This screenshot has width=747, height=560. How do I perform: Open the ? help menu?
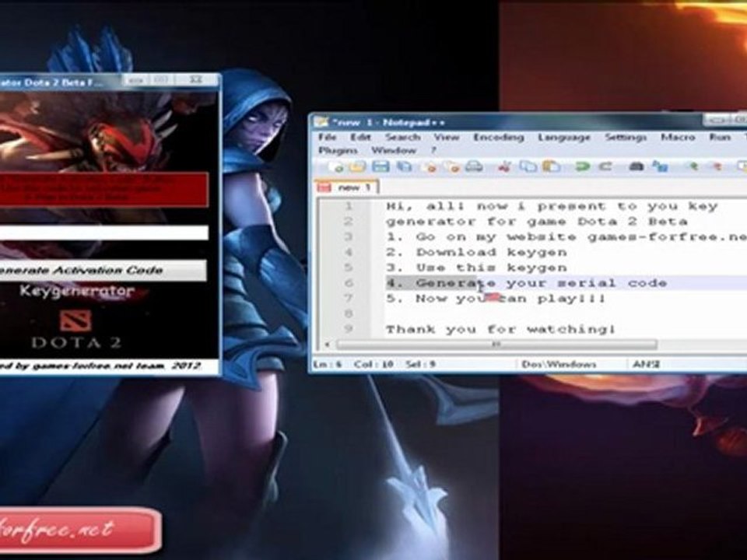tap(433, 150)
